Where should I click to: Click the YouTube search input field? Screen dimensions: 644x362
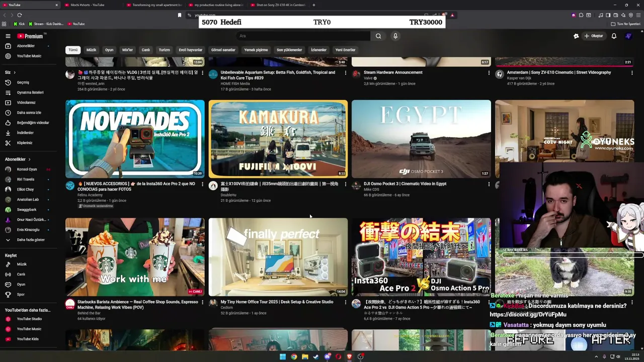pos(303,36)
